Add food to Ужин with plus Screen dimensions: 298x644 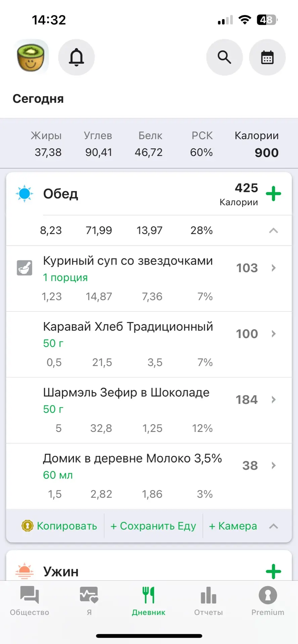(x=273, y=571)
